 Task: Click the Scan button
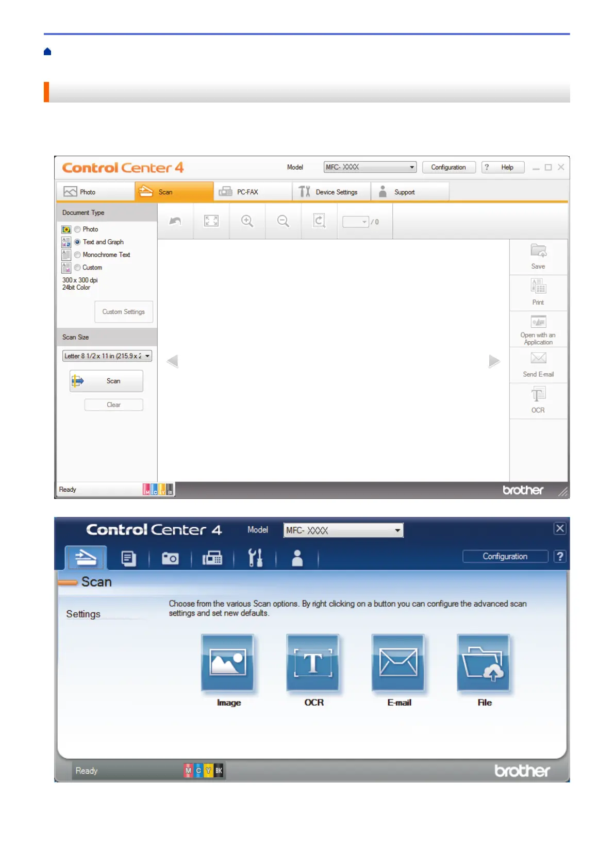tap(106, 381)
